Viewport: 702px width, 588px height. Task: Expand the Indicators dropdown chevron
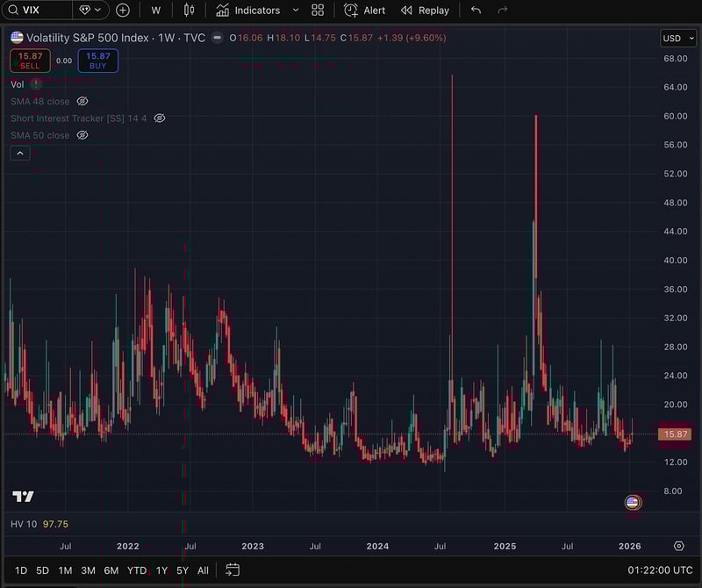click(295, 10)
